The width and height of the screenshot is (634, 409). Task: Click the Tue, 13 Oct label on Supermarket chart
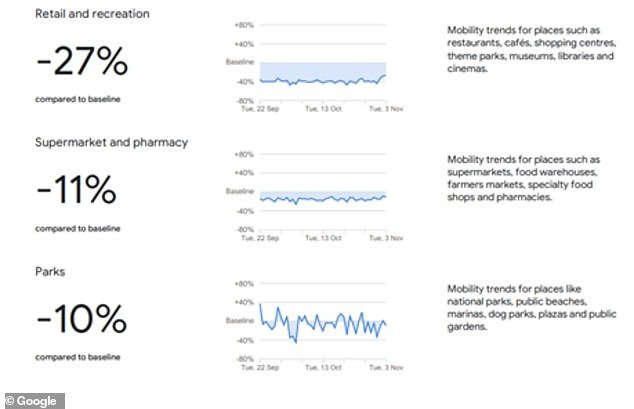pyautogui.click(x=323, y=238)
